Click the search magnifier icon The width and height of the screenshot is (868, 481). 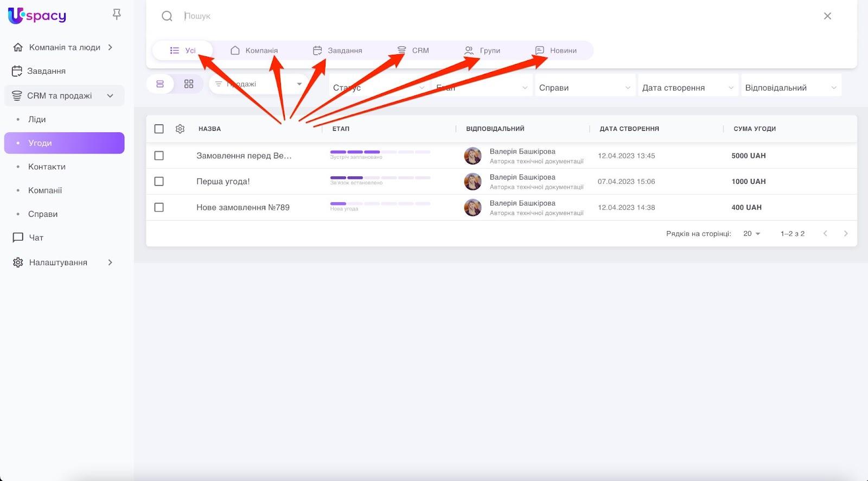[167, 16]
